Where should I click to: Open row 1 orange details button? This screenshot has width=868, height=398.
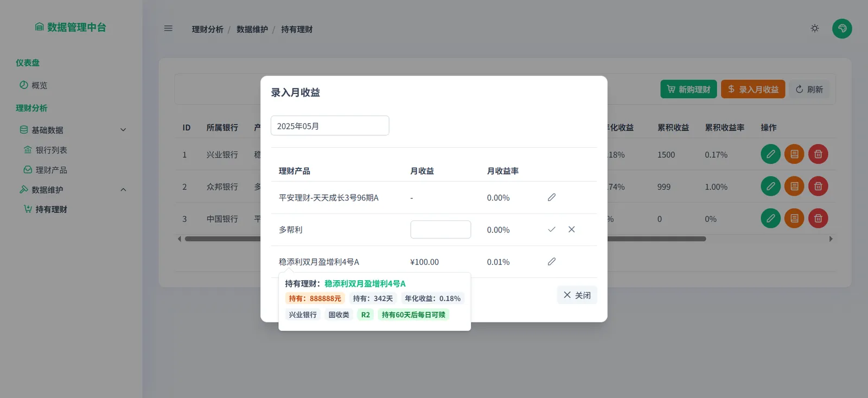tap(794, 154)
